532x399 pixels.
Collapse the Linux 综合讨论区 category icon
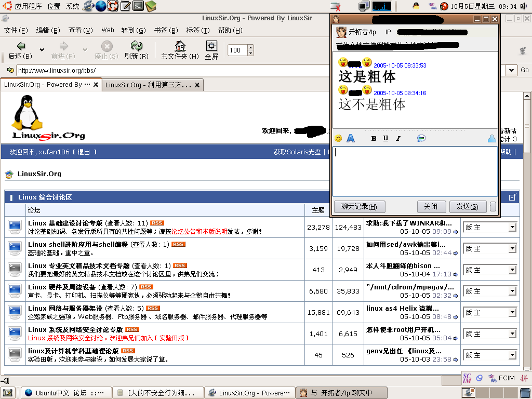pos(513,197)
